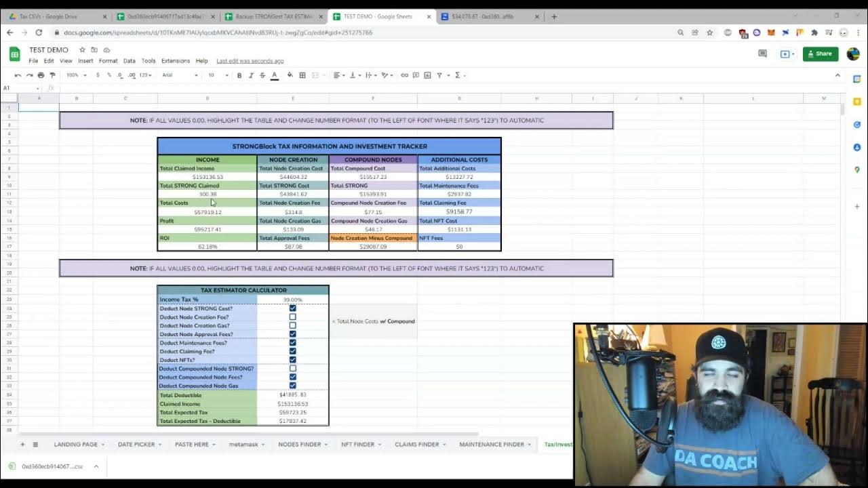868x488 pixels.
Task: Click the Move to folder icon
Action: 94,49
